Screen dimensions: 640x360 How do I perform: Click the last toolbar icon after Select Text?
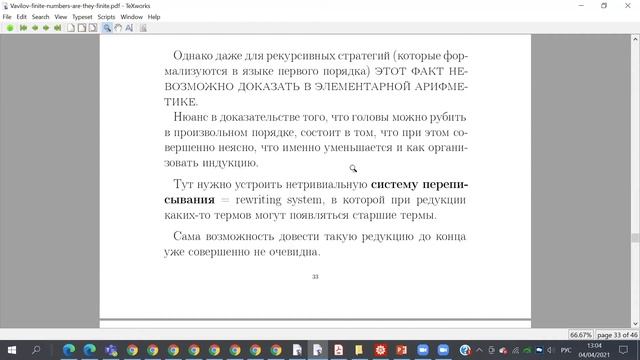(143, 28)
